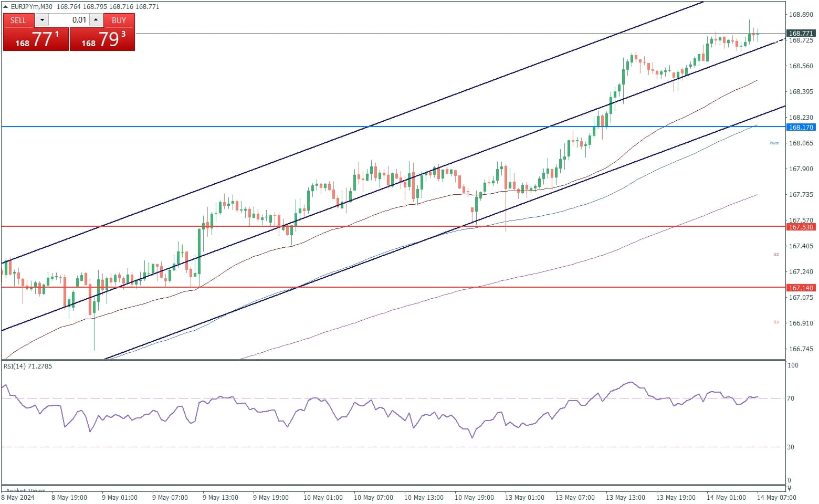This screenshot has height=504, width=819.
Task: Select the topmost channel trendline
Action: click(x=353, y=132)
